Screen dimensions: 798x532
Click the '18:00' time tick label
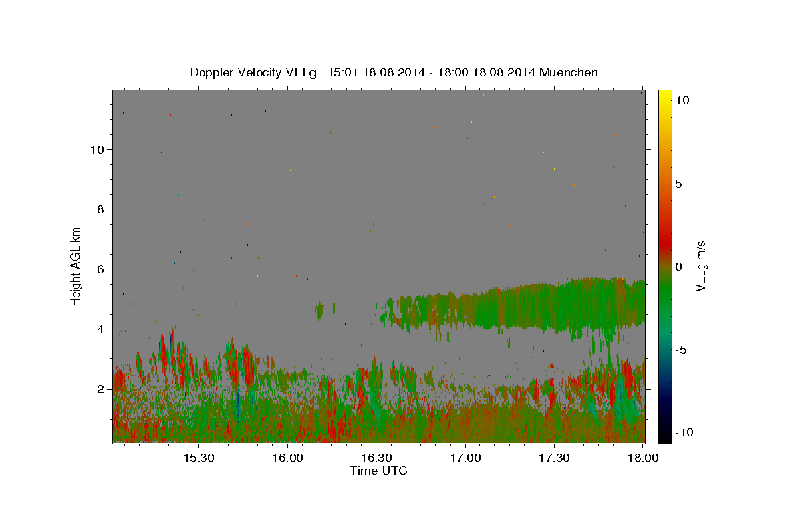[x=644, y=458]
